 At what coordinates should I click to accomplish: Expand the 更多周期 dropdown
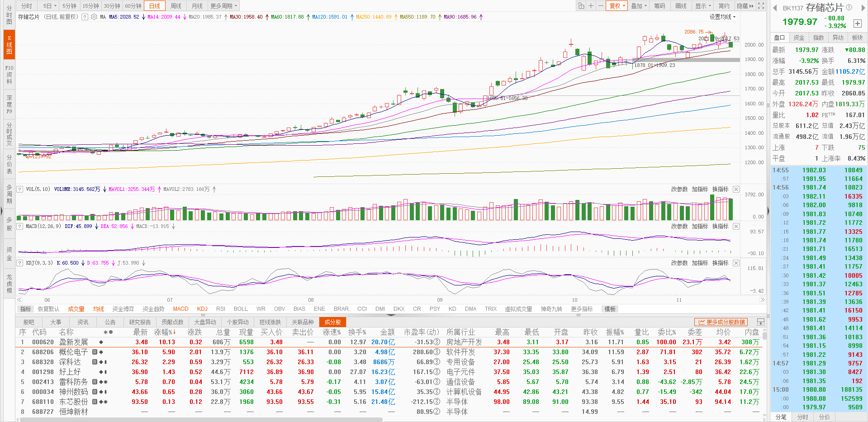tap(223, 6)
